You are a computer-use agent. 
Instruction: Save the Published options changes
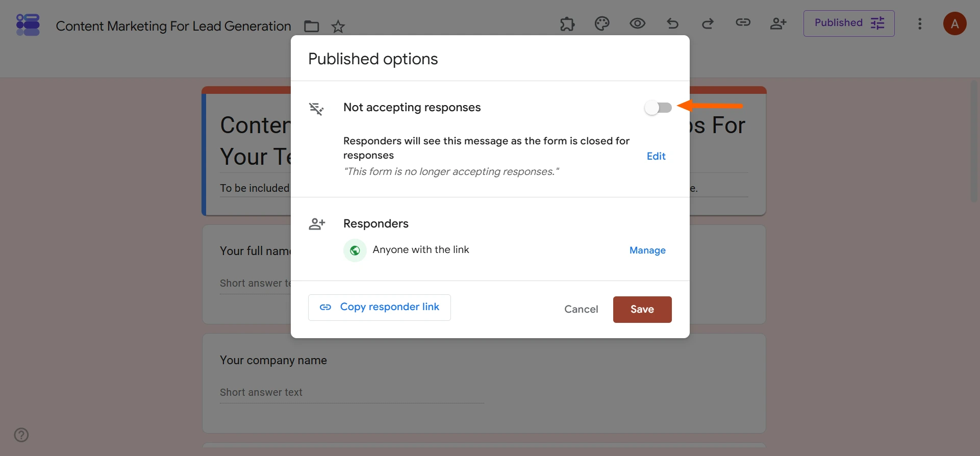coord(642,310)
